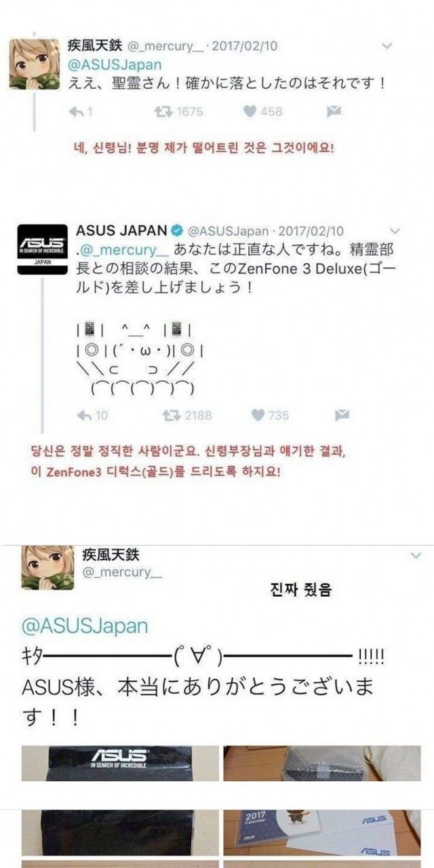Open the large @ASUSJapan mention link
Viewport: 434px width, 868px height.
pos(85,625)
